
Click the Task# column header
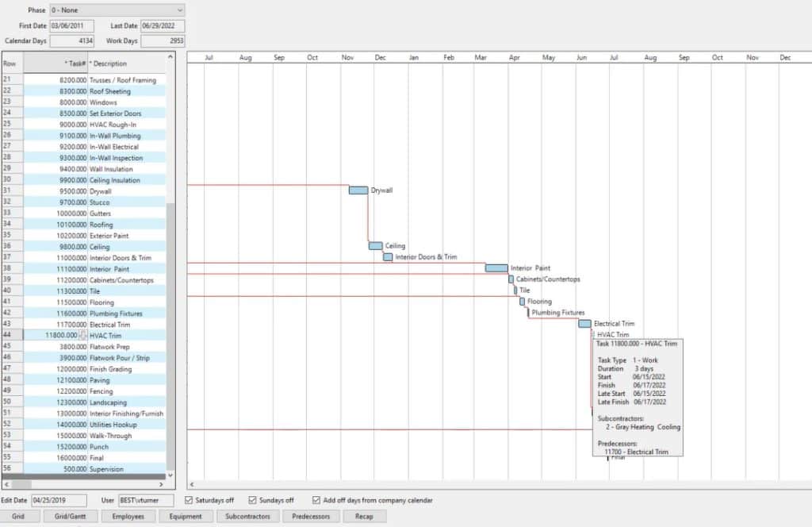[54, 63]
